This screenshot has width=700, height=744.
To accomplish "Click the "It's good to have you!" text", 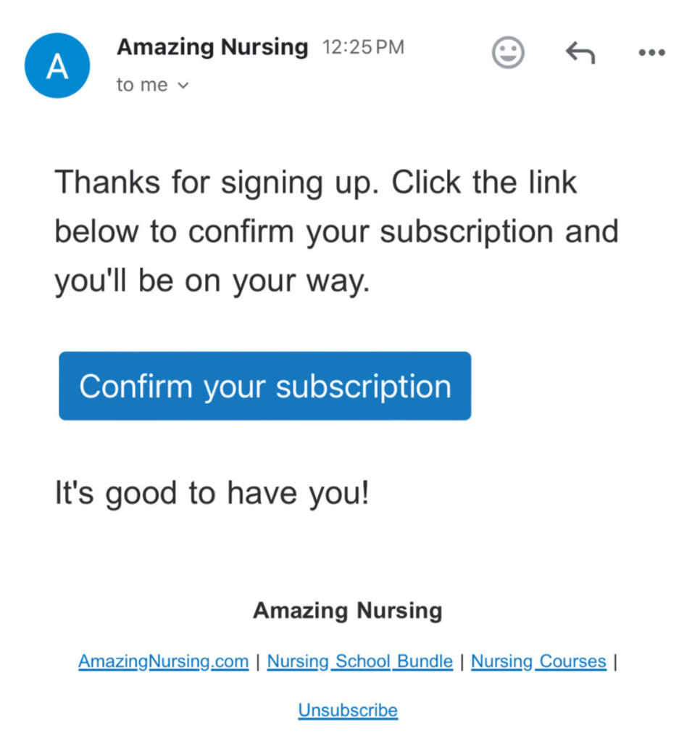I will 212,494.
